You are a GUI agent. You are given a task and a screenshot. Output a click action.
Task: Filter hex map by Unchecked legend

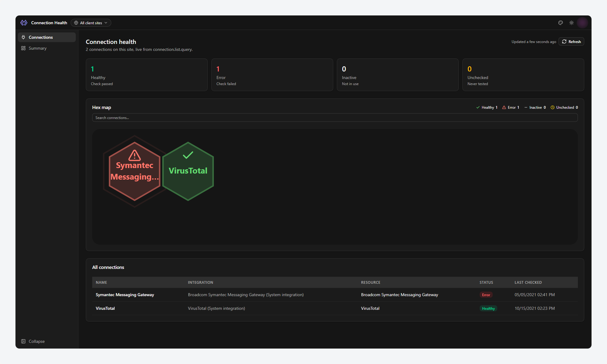point(564,108)
